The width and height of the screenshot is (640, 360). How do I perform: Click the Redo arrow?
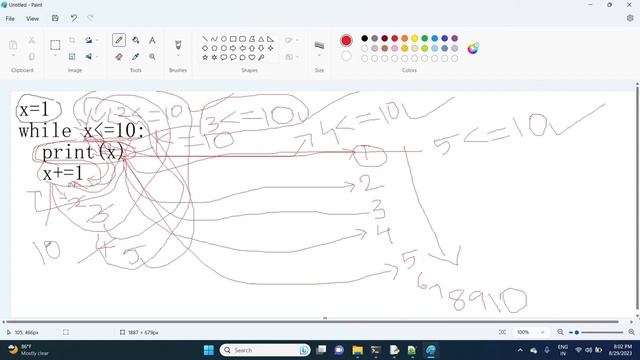coord(90,18)
